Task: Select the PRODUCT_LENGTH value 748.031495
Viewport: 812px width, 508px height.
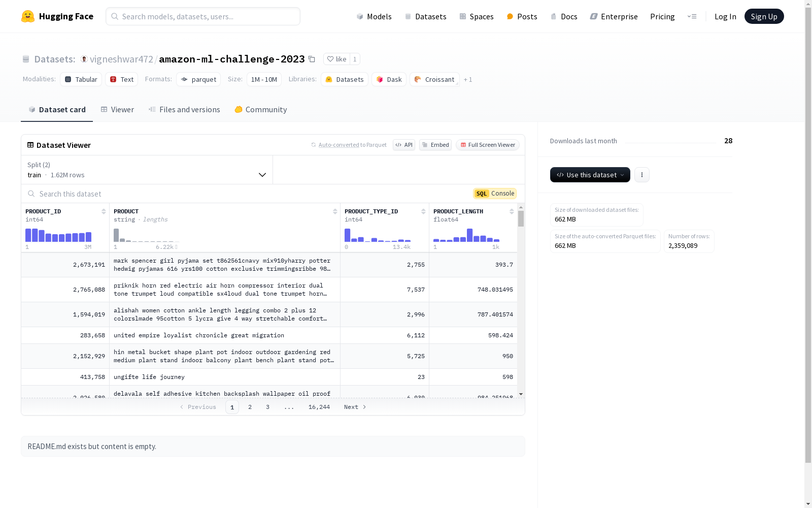Action: pos(473,290)
